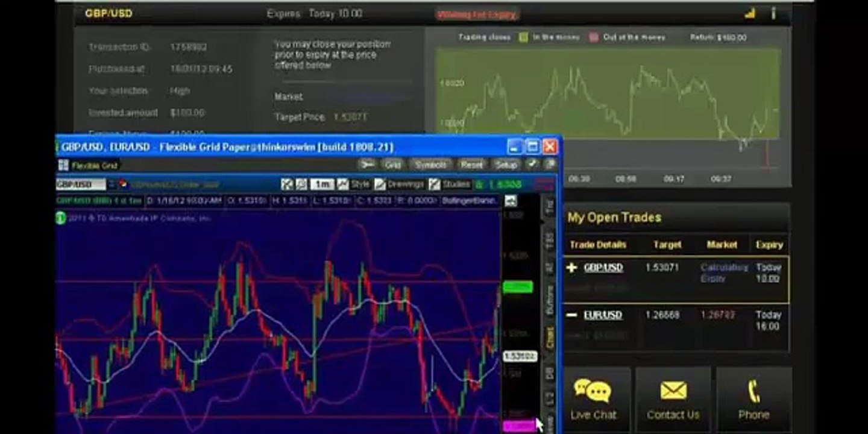Click the Market column header
Image resolution: width=868 pixels, height=434 pixels.
722,245
